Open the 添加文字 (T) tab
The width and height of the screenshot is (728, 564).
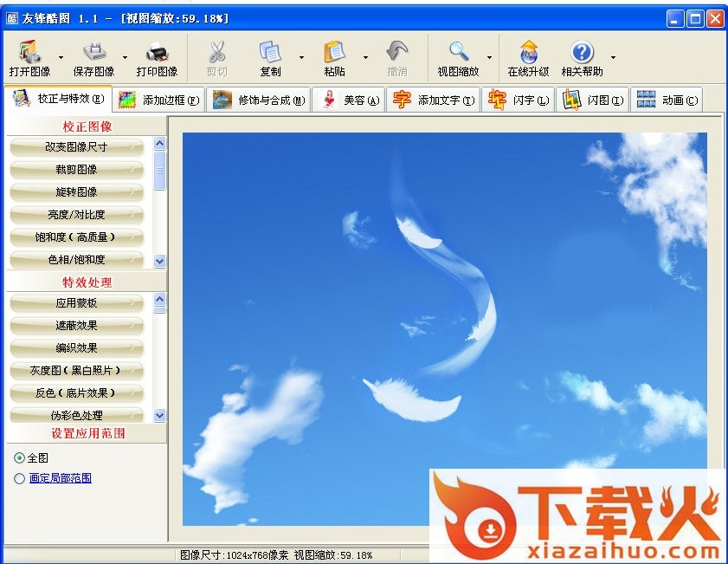pos(434,100)
